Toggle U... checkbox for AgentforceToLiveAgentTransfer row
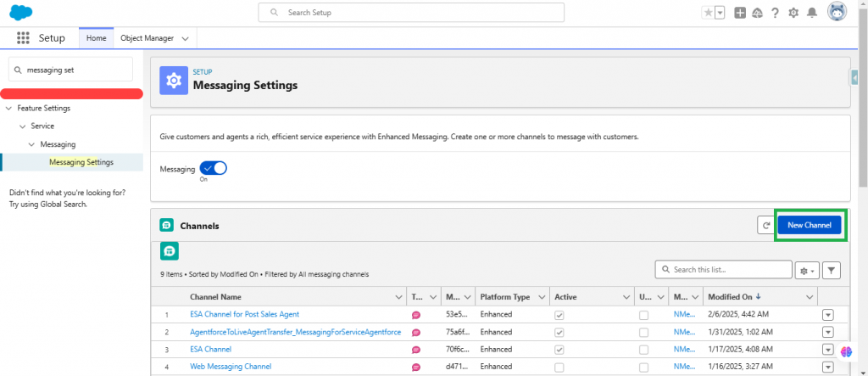Image resolution: width=868 pixels, height=376 pixels. pyautogui.click(x=644, y=332)
